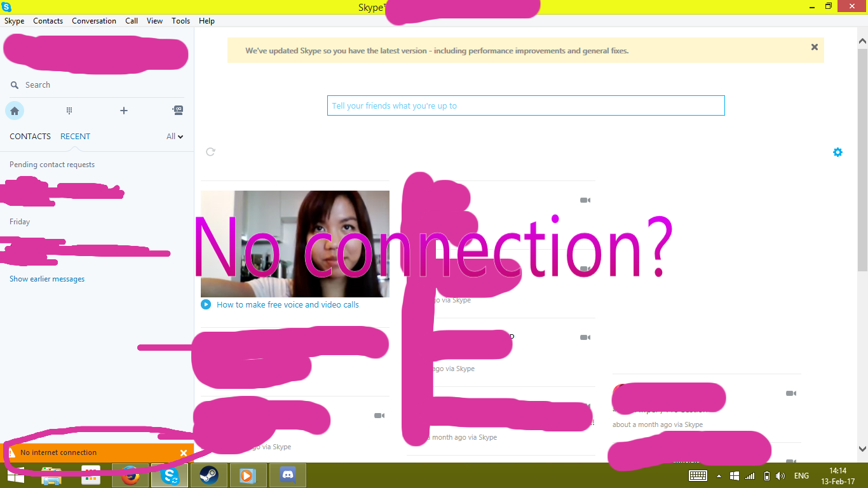Play the free voice calls video icon
Viewport: 868px width, 488px height.
(206, 304)
